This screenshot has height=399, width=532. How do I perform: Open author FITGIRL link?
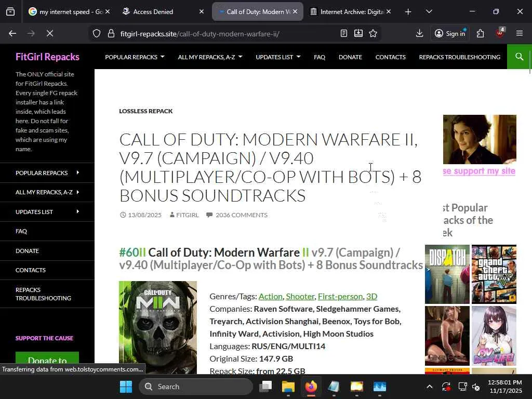[187, 215]
